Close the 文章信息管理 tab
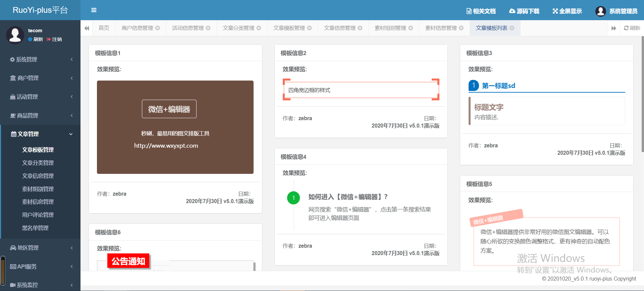644x291 pixels. point(360,28)
